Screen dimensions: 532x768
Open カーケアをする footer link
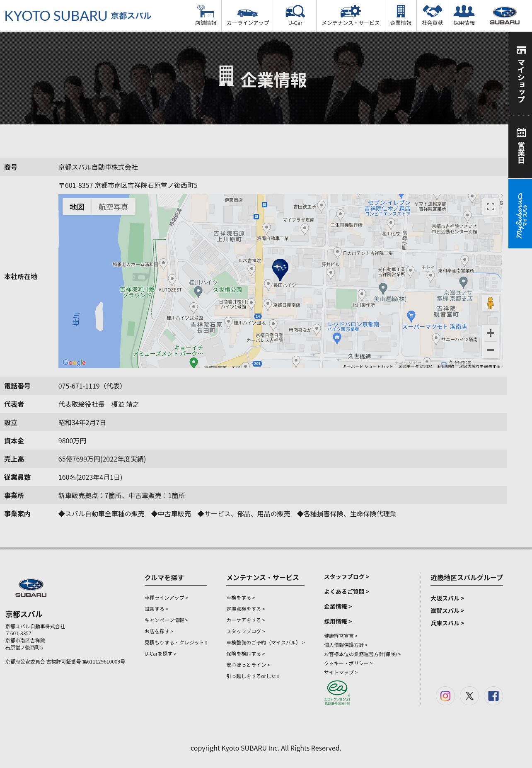[246, 620]
